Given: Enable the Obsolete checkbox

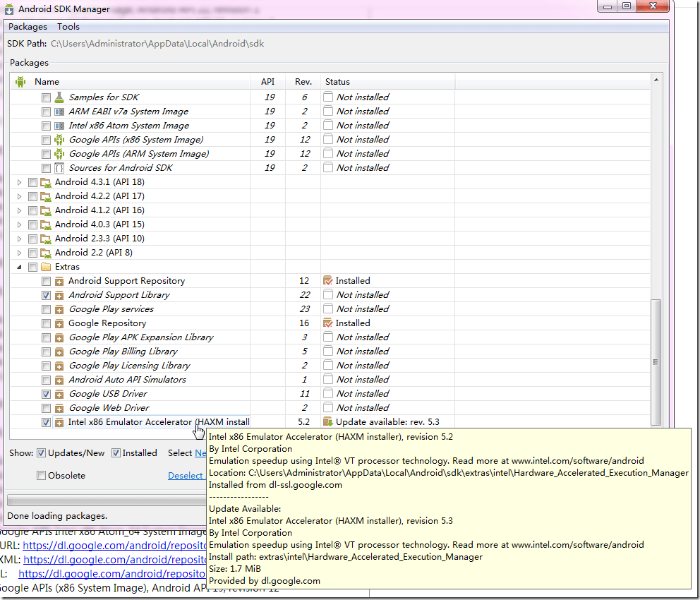Looking at the screenshot, I should click(x=41, y=476).
